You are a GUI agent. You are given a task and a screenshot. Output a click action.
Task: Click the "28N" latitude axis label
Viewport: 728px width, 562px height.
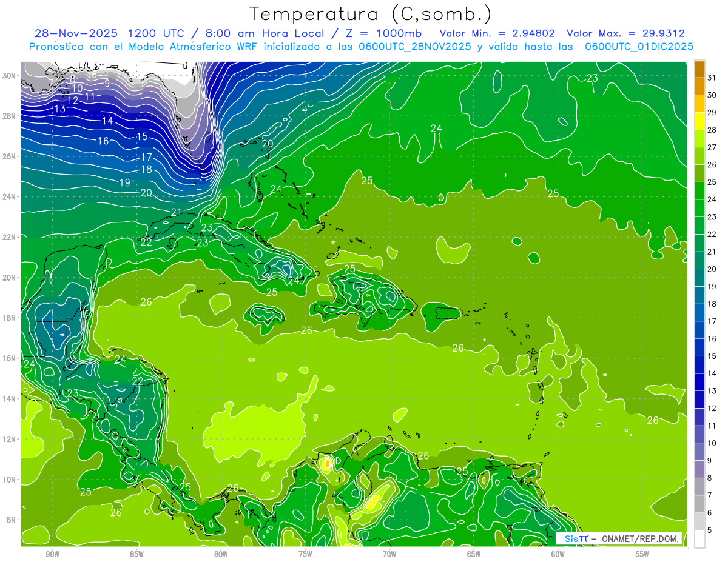click(10, 116)
